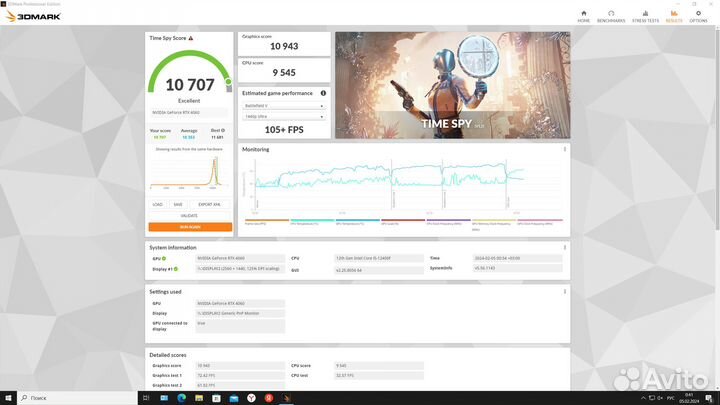
Task: Toggle the pink GPU Clock Frequency legend item
Action: coord(540,222)
